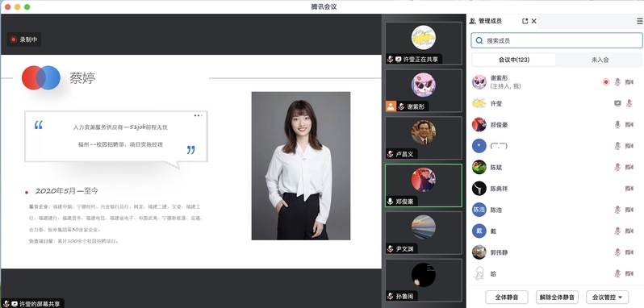Click microphone icon for member 戴
This screenshot has height=308, width=644.
[617, 231]
